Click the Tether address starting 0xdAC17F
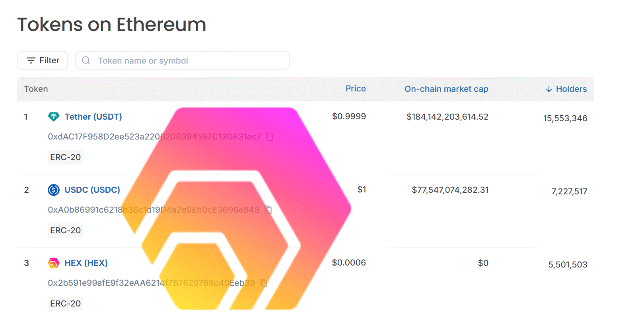Viewport: 644px width, 316px height. coord(154,137)
